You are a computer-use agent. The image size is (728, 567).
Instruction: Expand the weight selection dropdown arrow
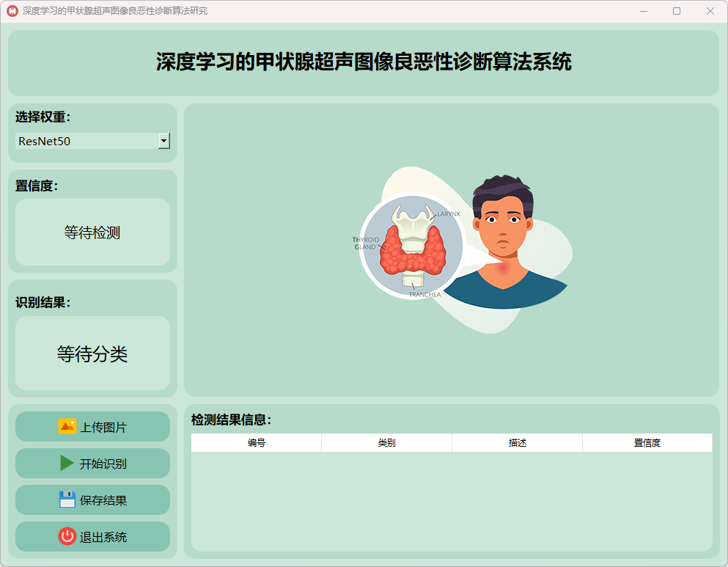coord(164,141)
